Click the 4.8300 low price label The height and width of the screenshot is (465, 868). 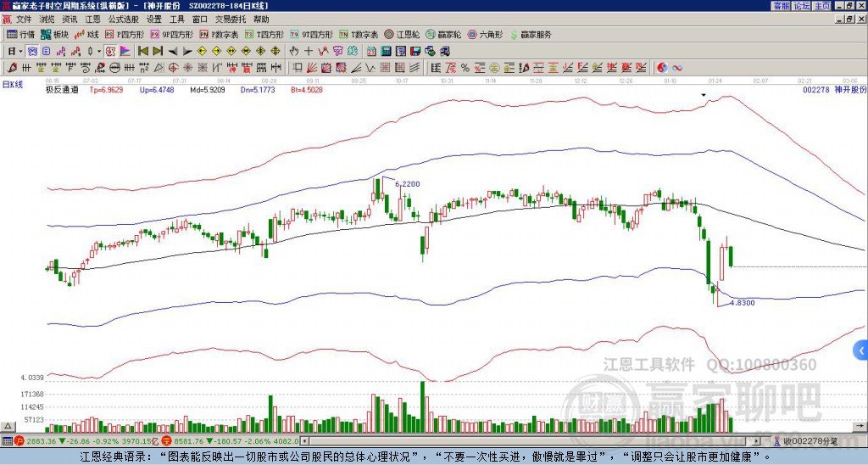point(743,303)
